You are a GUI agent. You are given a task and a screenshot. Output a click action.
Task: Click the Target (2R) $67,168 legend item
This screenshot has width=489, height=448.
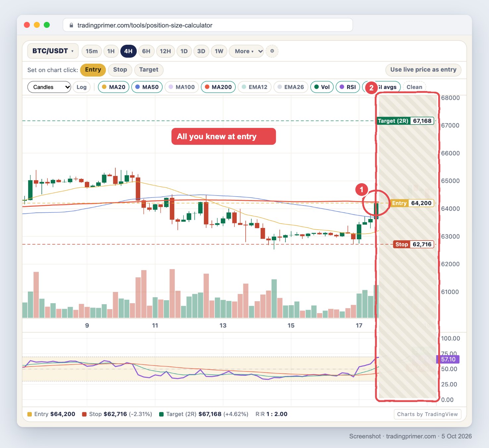[x=204, y=414]
